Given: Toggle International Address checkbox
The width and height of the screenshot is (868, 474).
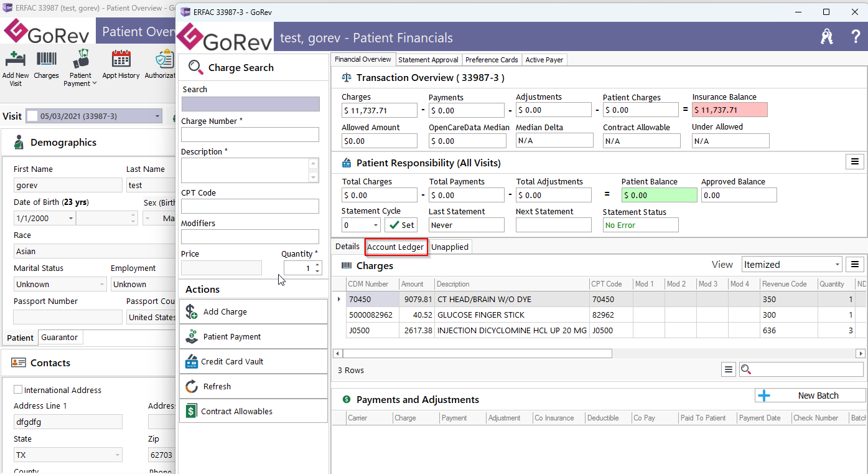Looking at the screenshot, I should tap(18, 390).
